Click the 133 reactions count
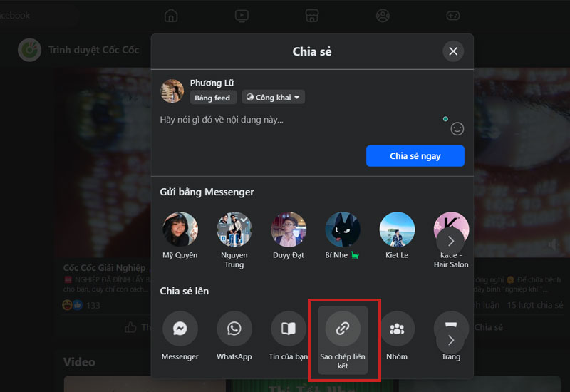This screenshot has width=570, height=392. coord(93,306)
